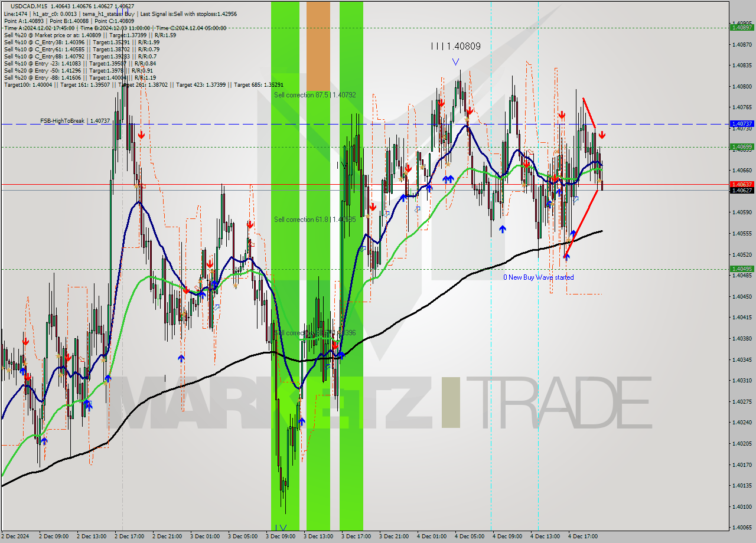The height and width of the screenshot is (543, 756).
Task: Click the 1.40870 price axis label
Action: 742,44
